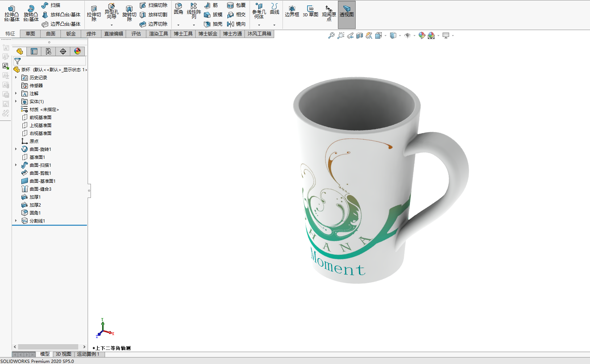Select 前视基准面 plane in tree

click(x=36, y=117)
